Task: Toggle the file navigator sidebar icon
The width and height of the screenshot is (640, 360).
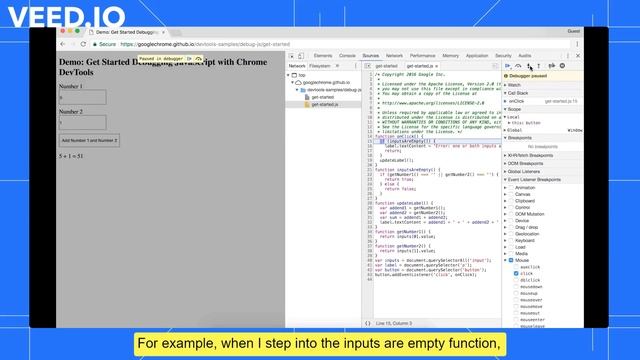Action: pos(367,66)
